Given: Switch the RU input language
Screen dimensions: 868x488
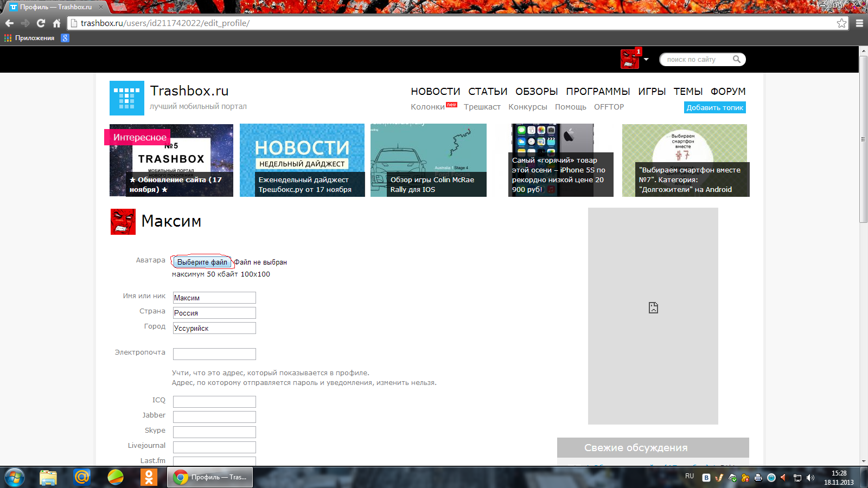Looking at the screenshot, I should pos(690,476).
